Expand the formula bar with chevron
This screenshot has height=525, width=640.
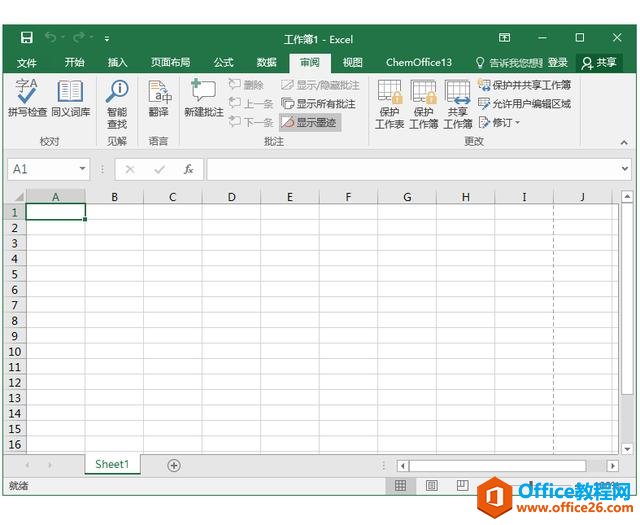point(625,168)
